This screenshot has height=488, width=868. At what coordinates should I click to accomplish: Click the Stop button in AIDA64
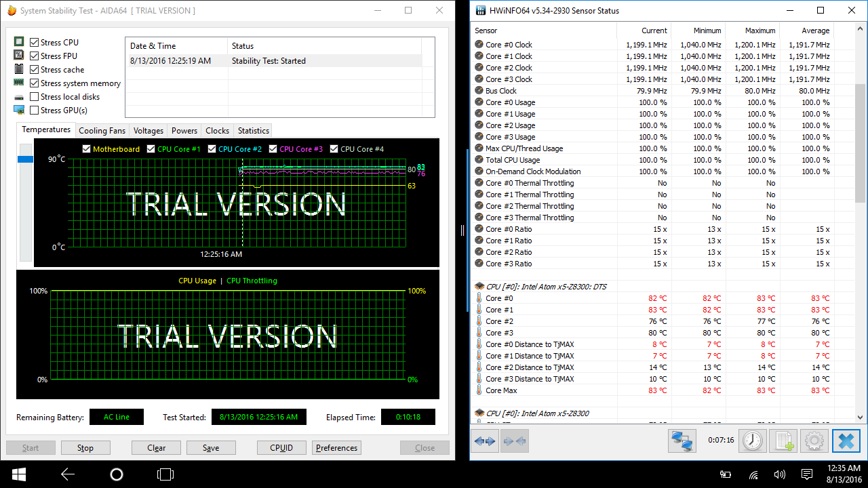pyautogui.click(x=85, y=448)
